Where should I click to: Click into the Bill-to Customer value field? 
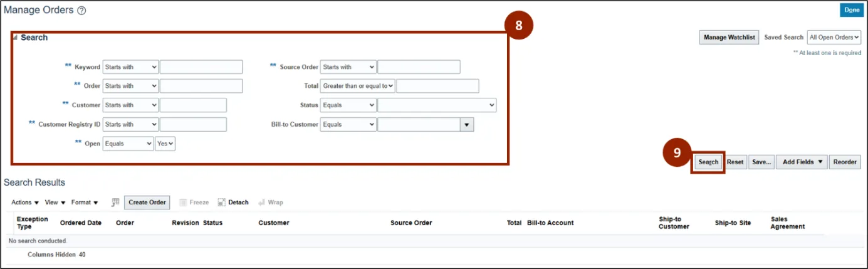tap(419, 125)
